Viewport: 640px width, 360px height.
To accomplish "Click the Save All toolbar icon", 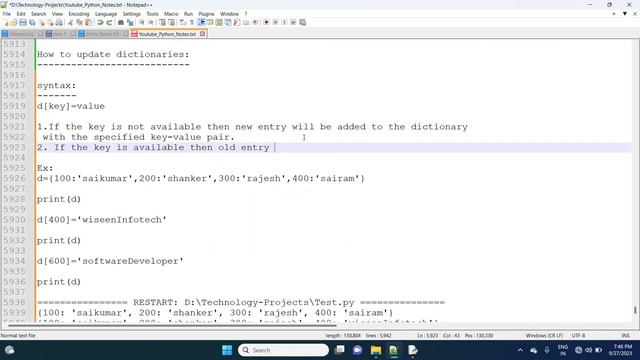I will click(32, 22).
